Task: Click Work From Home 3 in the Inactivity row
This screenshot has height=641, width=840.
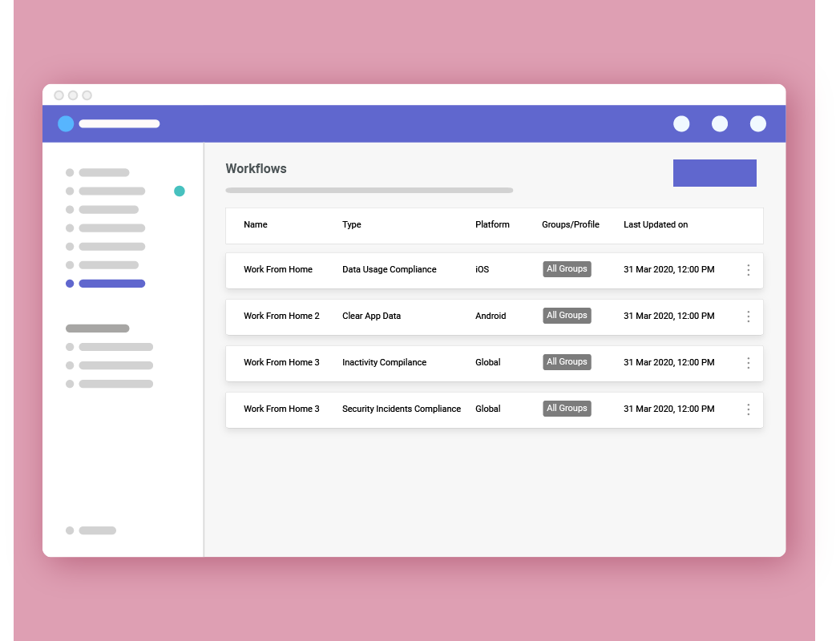Action: 282,362
